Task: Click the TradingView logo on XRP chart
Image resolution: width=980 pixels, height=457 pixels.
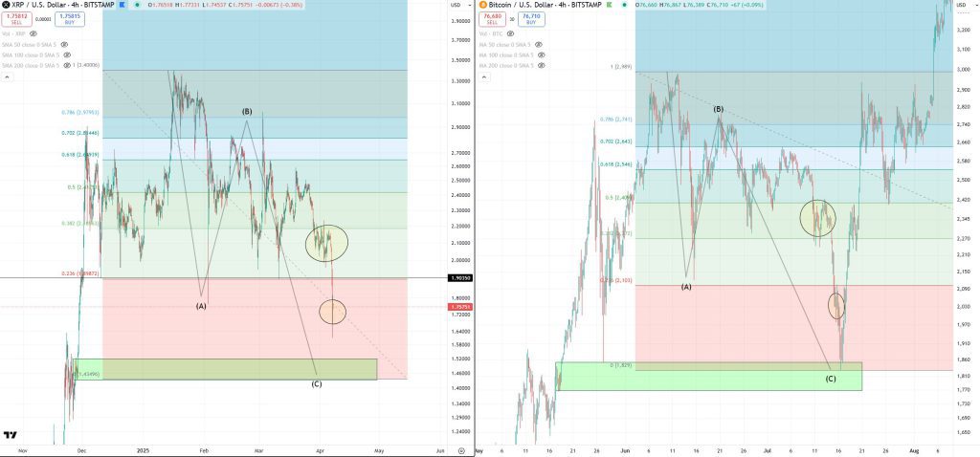Action: pos(10,435)
